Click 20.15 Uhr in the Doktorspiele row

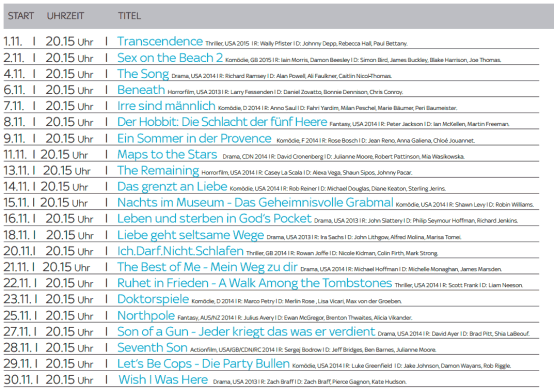click(x=69, y=299)
